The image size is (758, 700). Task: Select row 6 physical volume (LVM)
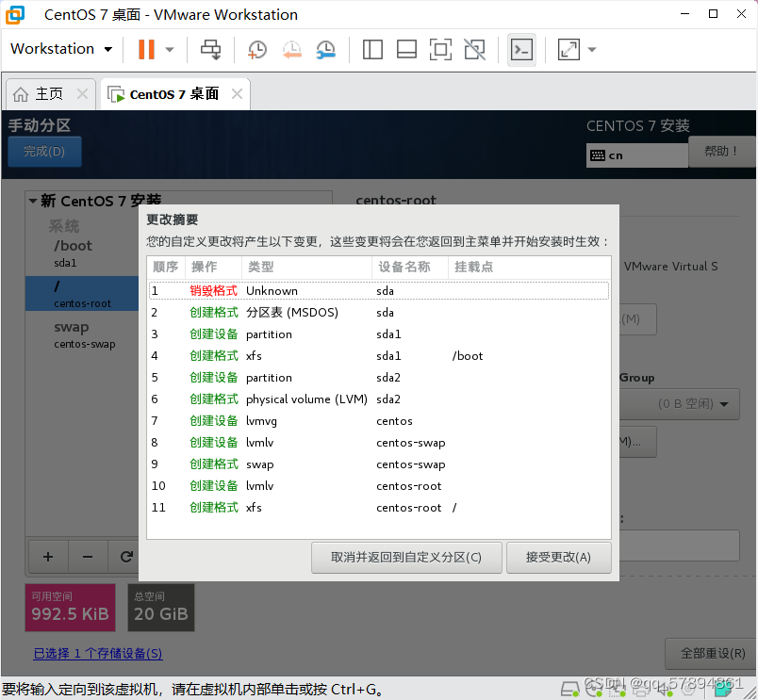tap(379, 399)
